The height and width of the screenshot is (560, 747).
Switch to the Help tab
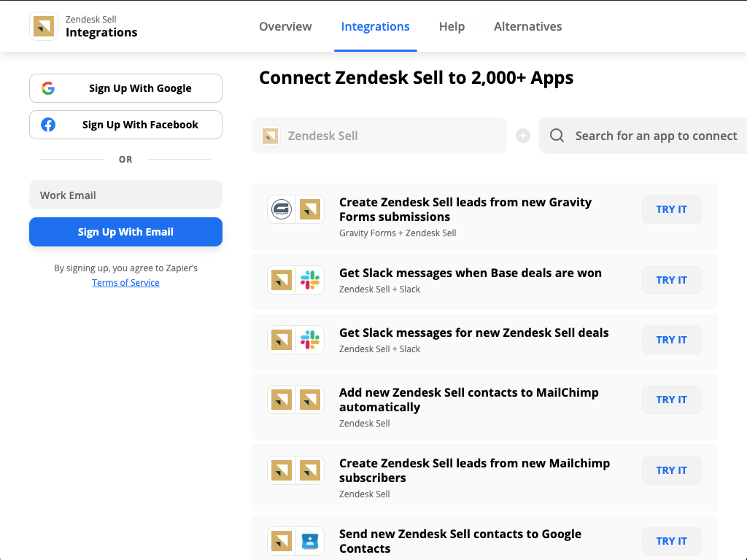452,26
